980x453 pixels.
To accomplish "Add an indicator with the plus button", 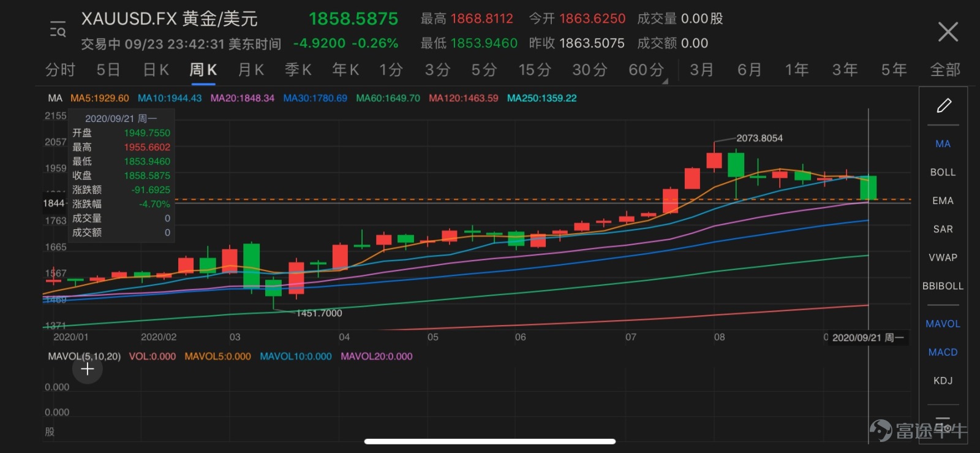I will [x=88, y=369].
